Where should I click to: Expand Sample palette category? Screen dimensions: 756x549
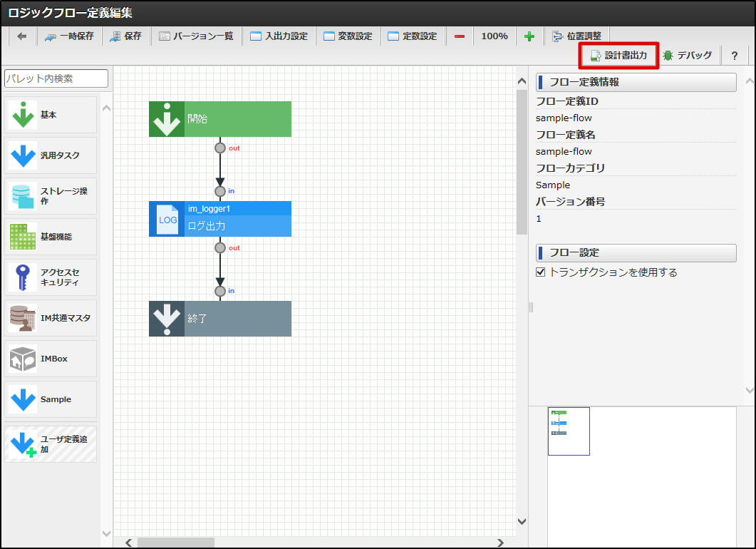[x=51, y=399]
